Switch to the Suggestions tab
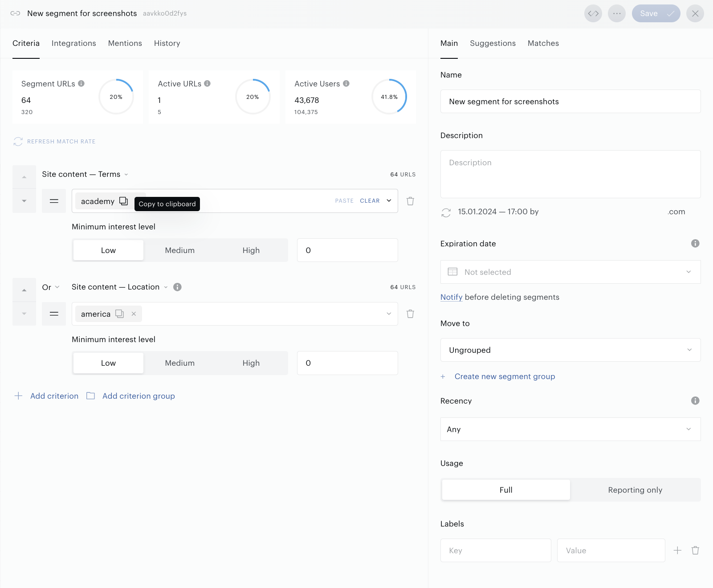 pyautogui.click(x=493, y=43)
